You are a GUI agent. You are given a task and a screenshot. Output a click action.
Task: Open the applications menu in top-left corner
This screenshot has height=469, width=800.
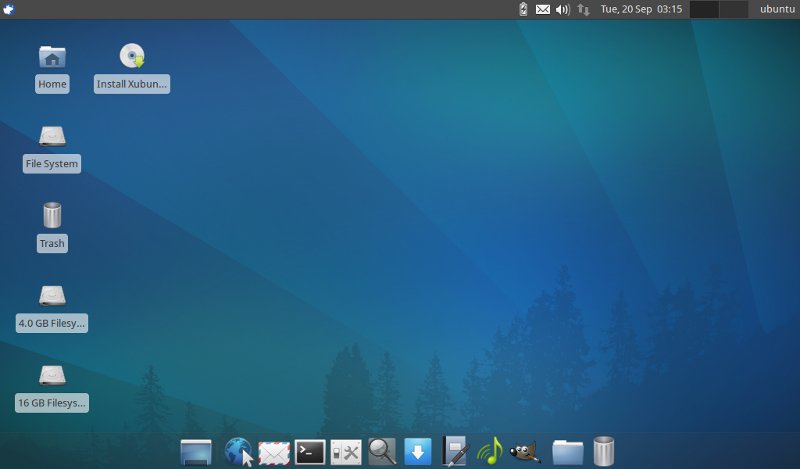click(x=10, y=9)
